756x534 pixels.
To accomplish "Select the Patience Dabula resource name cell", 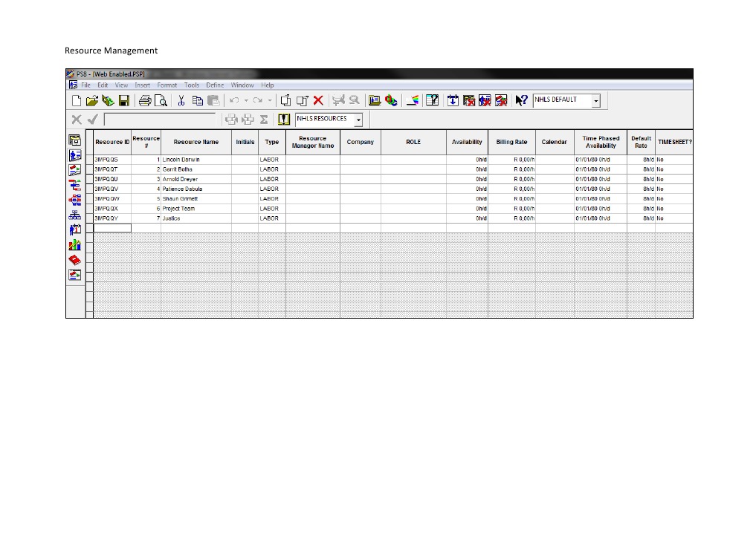I will (x=196, y=189).
